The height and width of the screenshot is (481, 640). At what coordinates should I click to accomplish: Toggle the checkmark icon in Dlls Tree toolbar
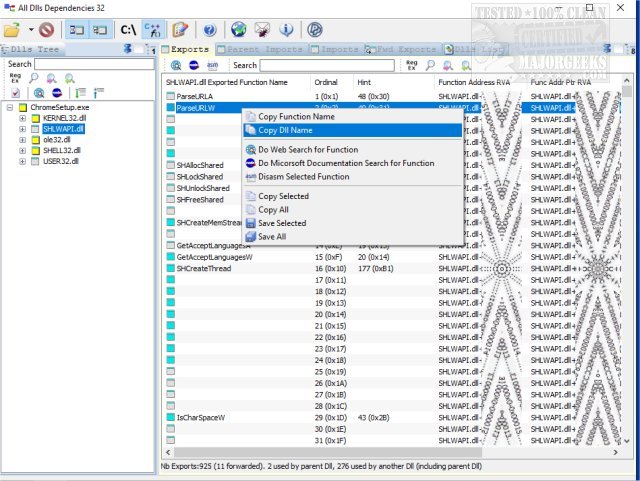point(14,93)
